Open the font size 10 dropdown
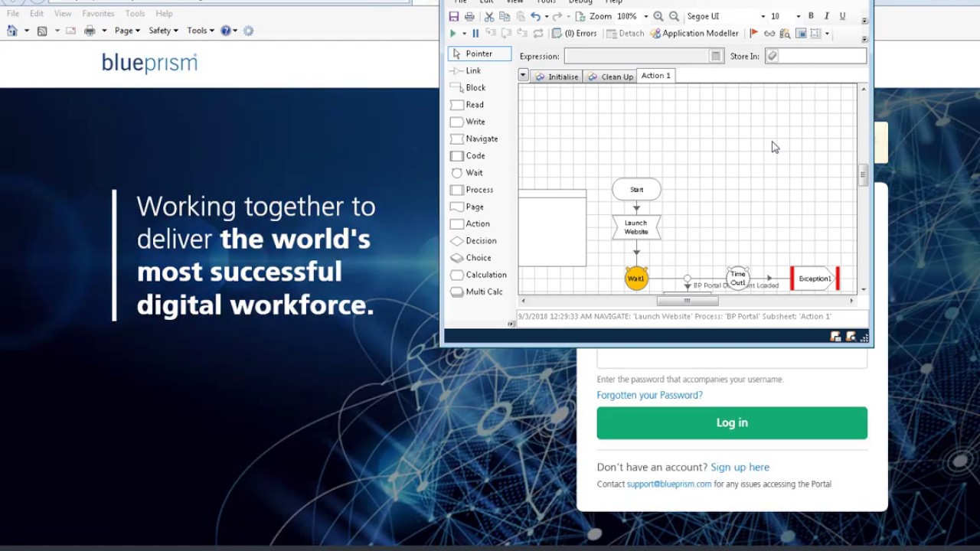This screenshot has width=980, height=551. 798,16
